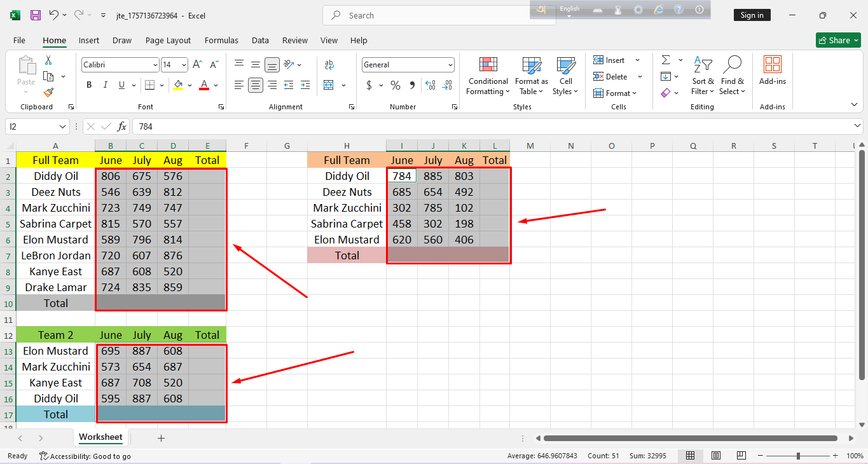Click the Format Painter brush icon
868x464 pixels.
pos(48,93)
